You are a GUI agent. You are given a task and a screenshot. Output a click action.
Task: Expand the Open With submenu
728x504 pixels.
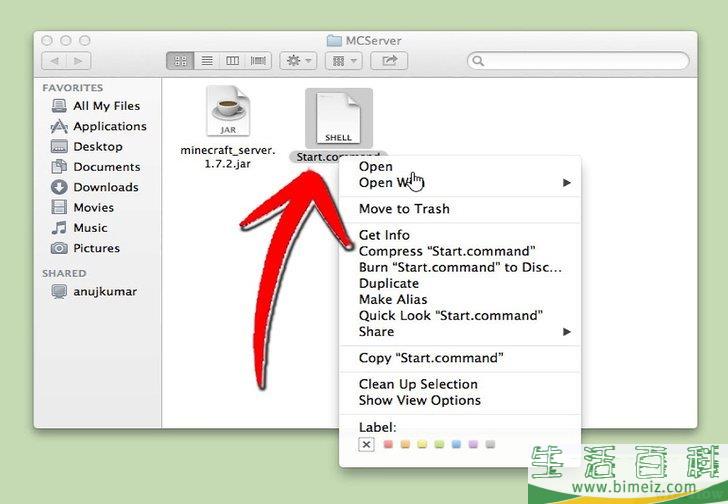(x=460, y=183)
